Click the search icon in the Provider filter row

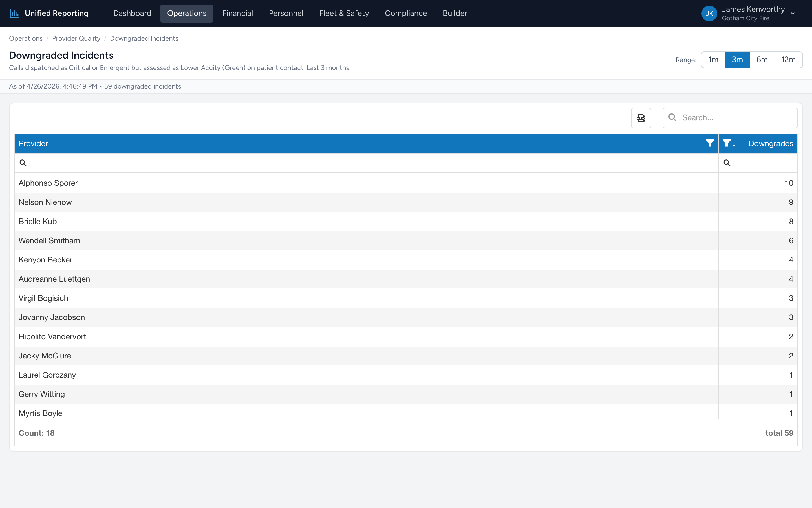tap(23, 163)
